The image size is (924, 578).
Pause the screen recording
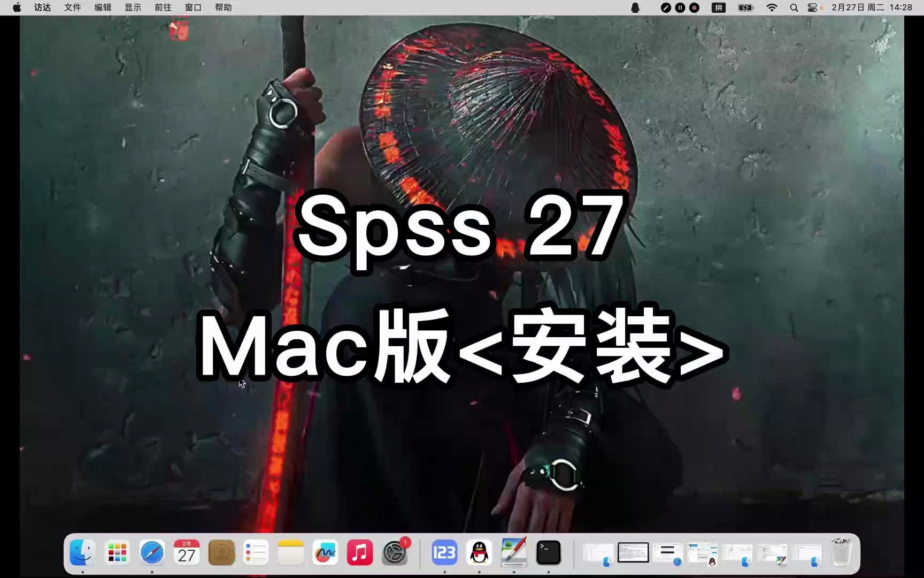(680, 7)
